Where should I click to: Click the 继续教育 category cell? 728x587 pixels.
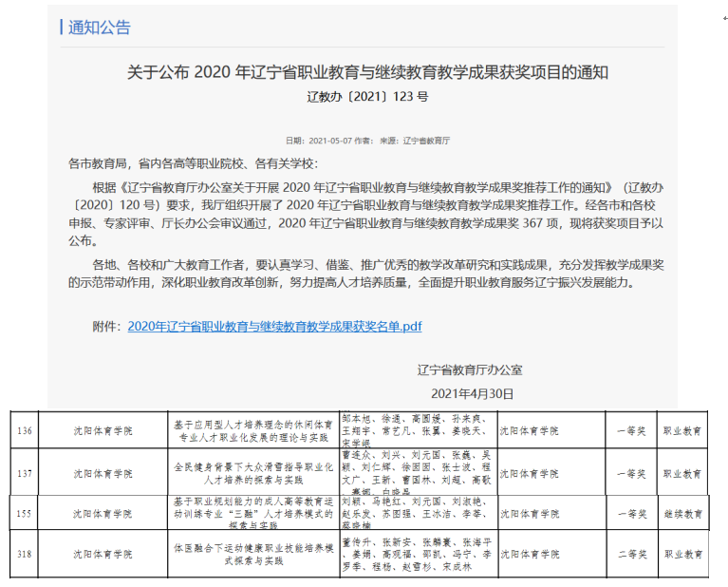coord(683,513)
